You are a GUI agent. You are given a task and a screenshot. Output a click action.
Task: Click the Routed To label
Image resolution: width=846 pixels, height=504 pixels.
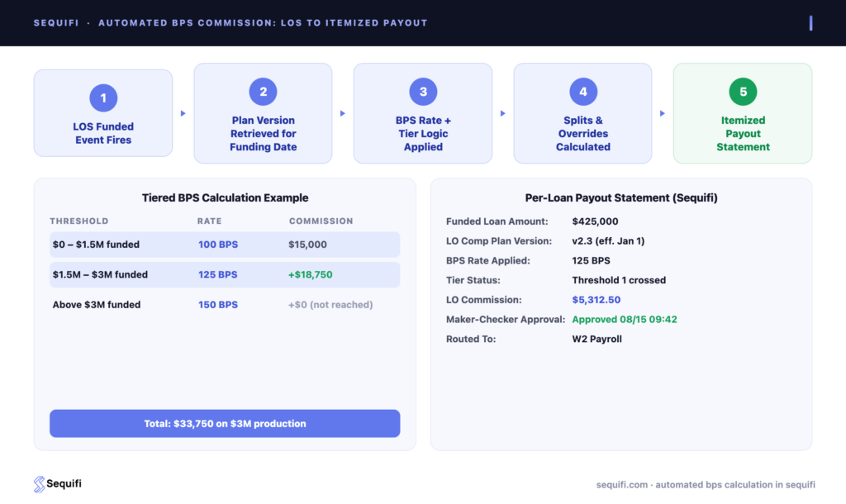[x=470, y=339]
